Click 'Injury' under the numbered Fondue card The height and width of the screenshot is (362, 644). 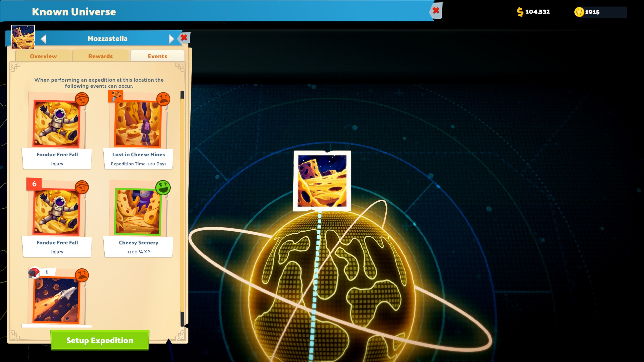57,252
